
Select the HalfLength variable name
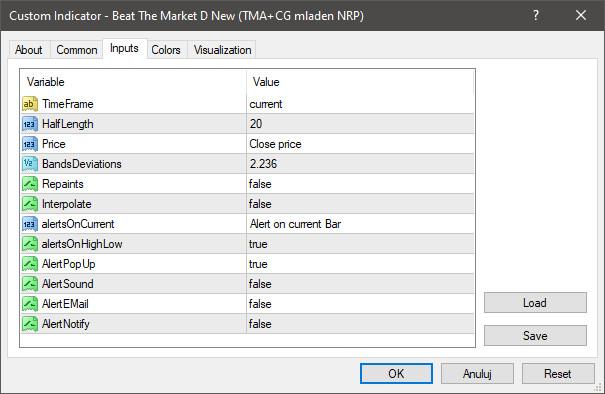click(68, 124)
